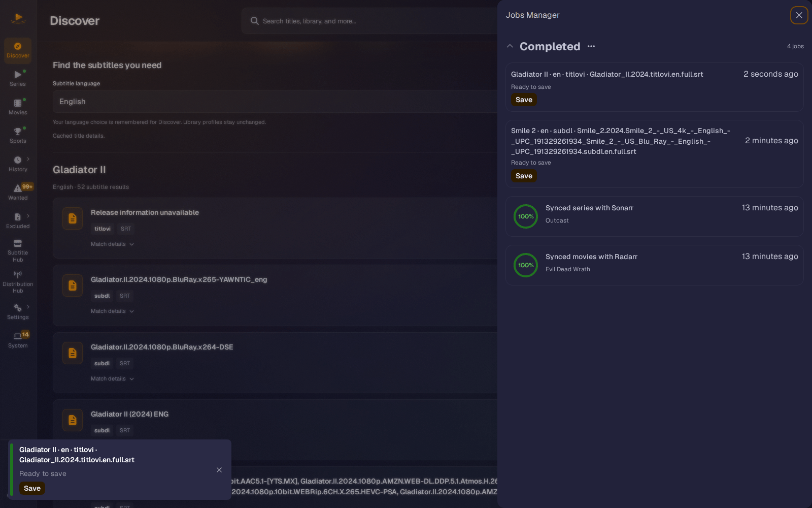Open Distribution Hub antenna icon

tap(18, 274)
